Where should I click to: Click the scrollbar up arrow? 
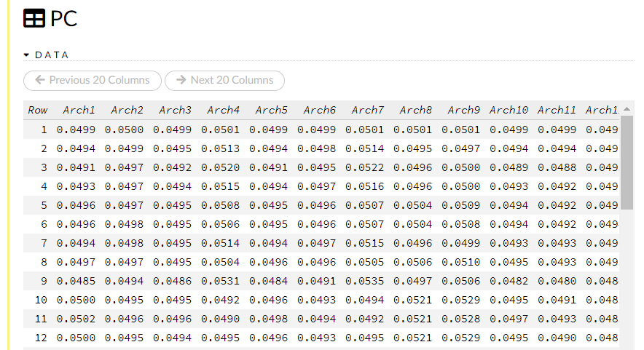click(627, 109)
